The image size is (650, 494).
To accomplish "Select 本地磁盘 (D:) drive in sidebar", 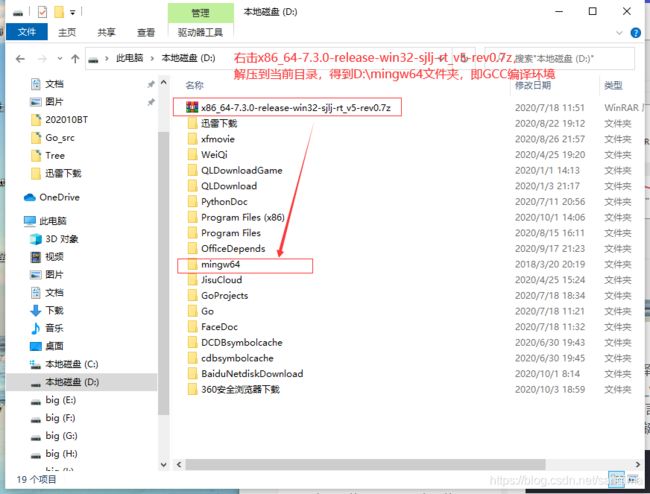I will click(x=81, y=382).
